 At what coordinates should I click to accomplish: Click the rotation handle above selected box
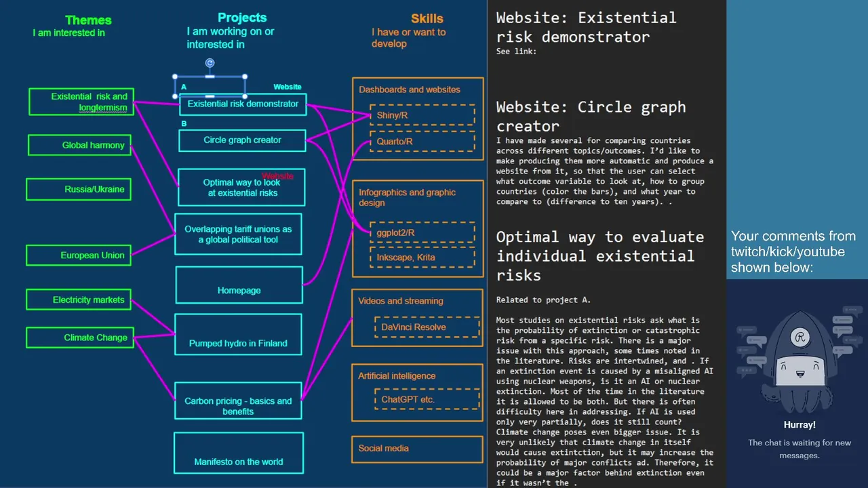[x=210, y=63]
